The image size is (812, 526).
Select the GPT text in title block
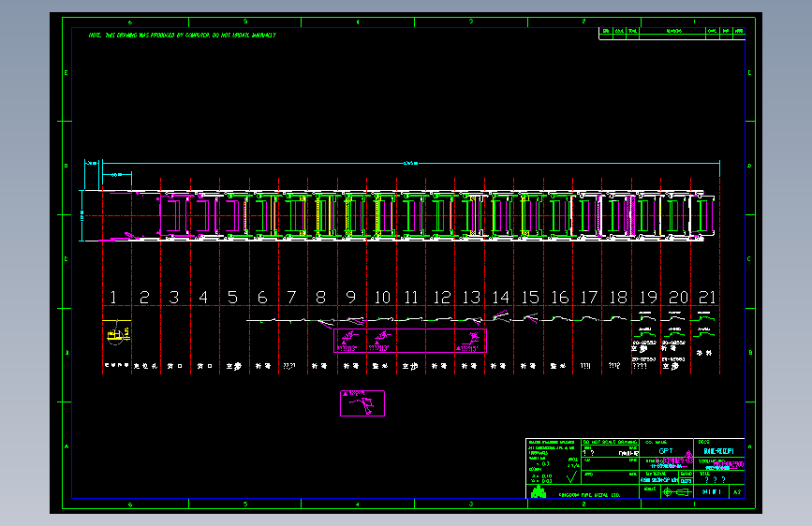coord(666,451)
